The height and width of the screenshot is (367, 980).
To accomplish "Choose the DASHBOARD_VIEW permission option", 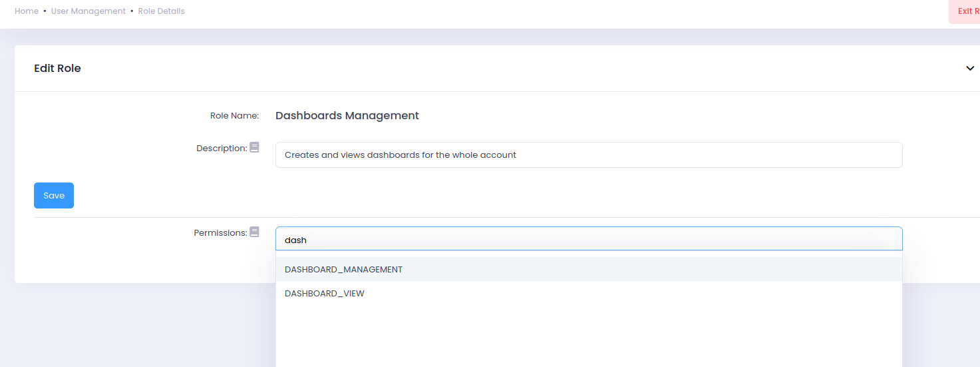I will tap(325, 293).
